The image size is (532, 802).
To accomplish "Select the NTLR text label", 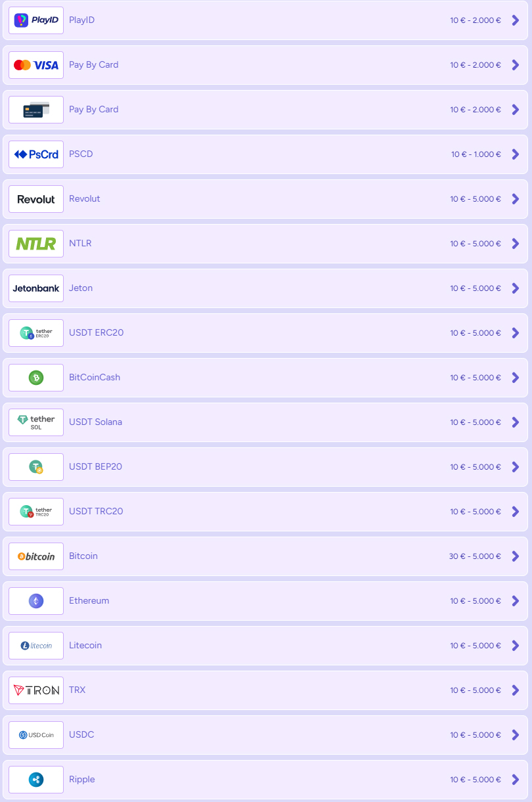I will pyautogui.click(x=80, y=244).
